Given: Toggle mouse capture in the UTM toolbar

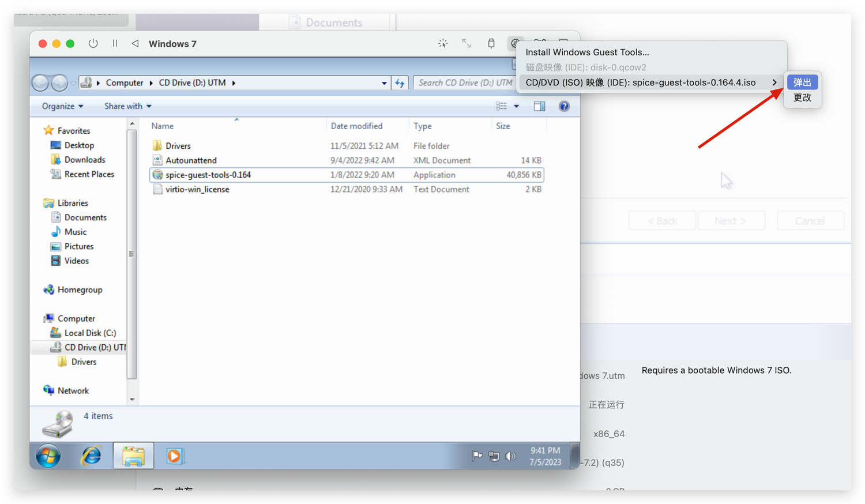Looking at the screenshot, I should tap(443, 43).
